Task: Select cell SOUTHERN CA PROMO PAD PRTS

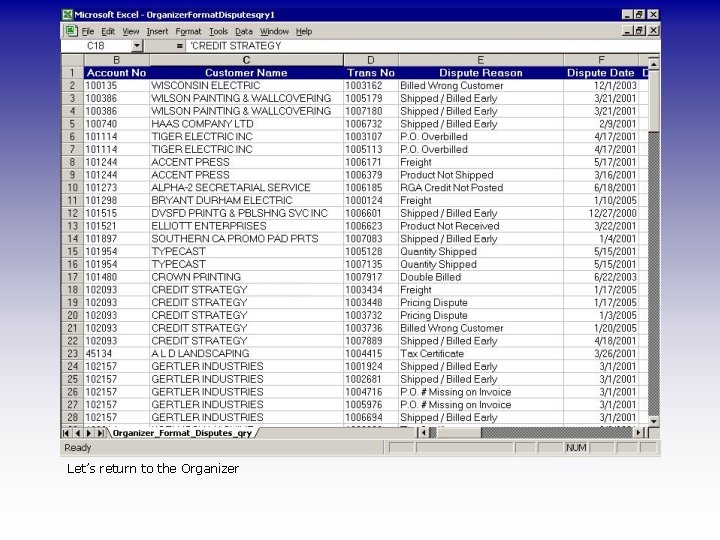Action: (x=246, y=239)
